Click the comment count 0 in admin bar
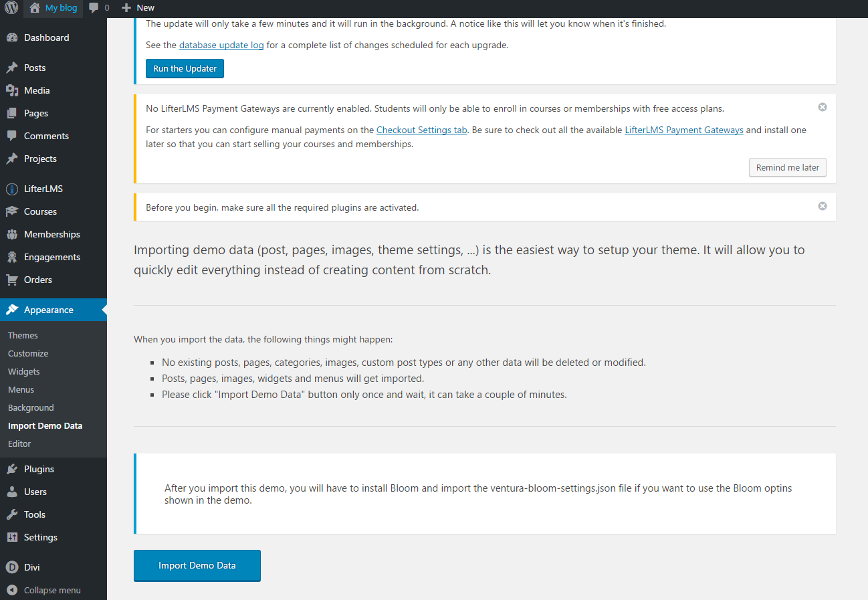Image resolution: width=868 pixels, height=600 pixels. (107, 8)
